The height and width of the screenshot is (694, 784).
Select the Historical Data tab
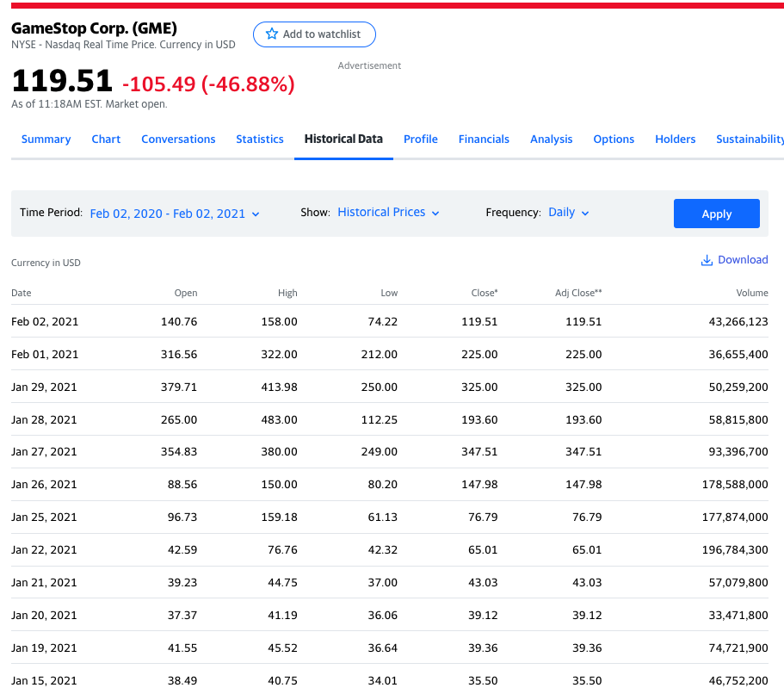point(343,139)
